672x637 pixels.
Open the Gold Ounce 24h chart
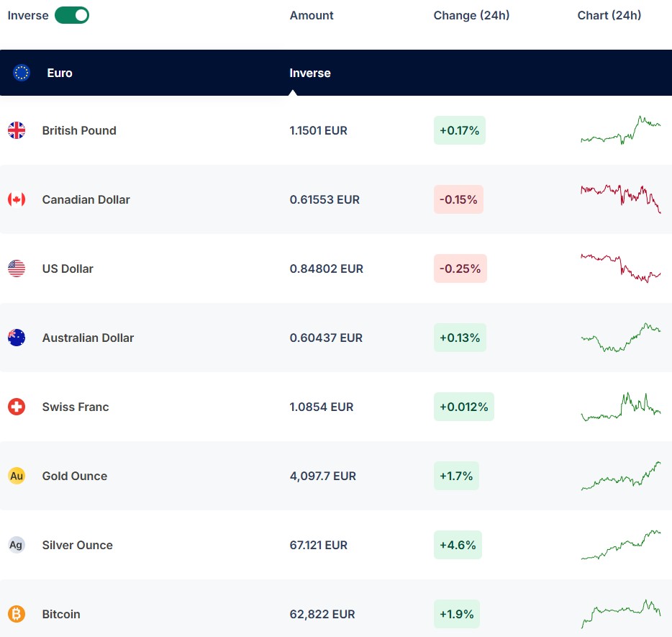click(620, 476)
